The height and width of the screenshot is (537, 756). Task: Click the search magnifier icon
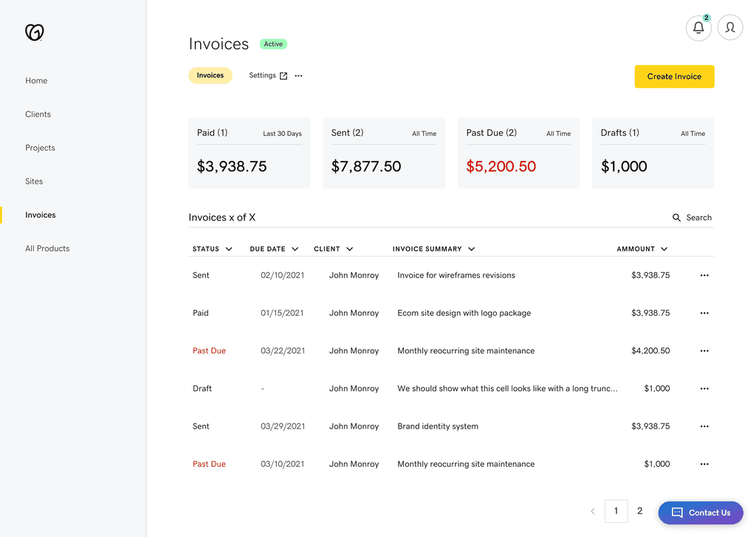[676, 218]
